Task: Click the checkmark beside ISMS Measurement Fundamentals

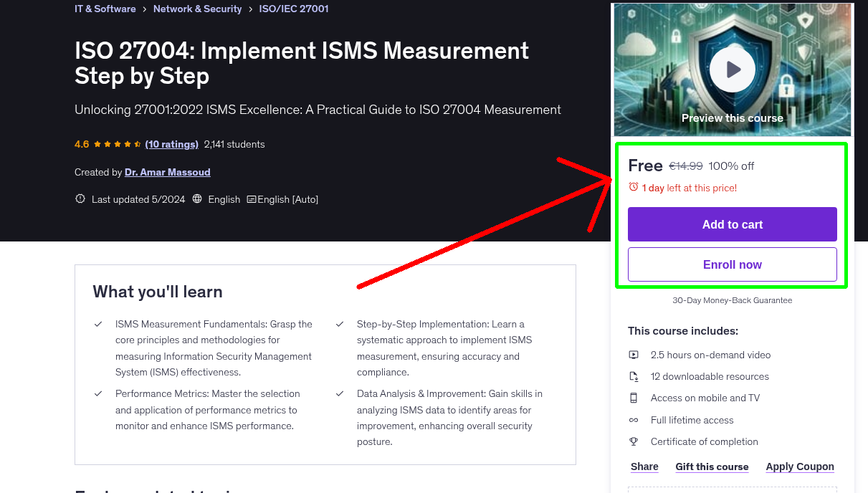Action: pyautogui.click(x=98, y=323)
